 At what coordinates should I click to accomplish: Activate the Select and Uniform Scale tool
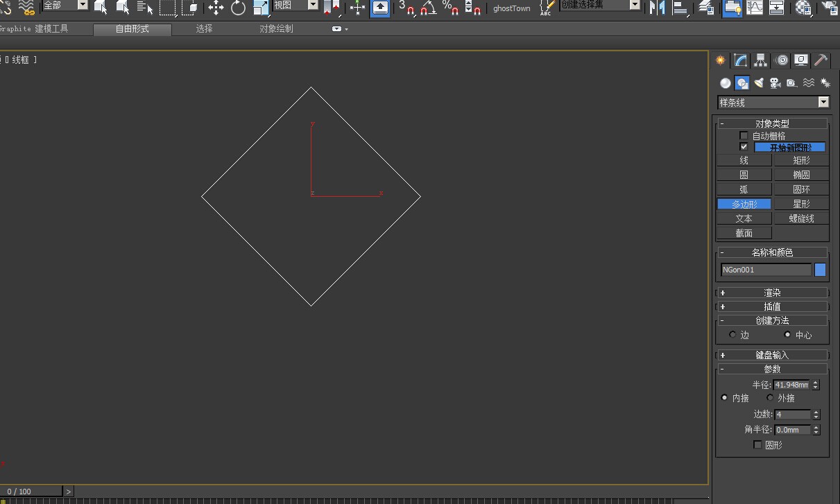261,8
